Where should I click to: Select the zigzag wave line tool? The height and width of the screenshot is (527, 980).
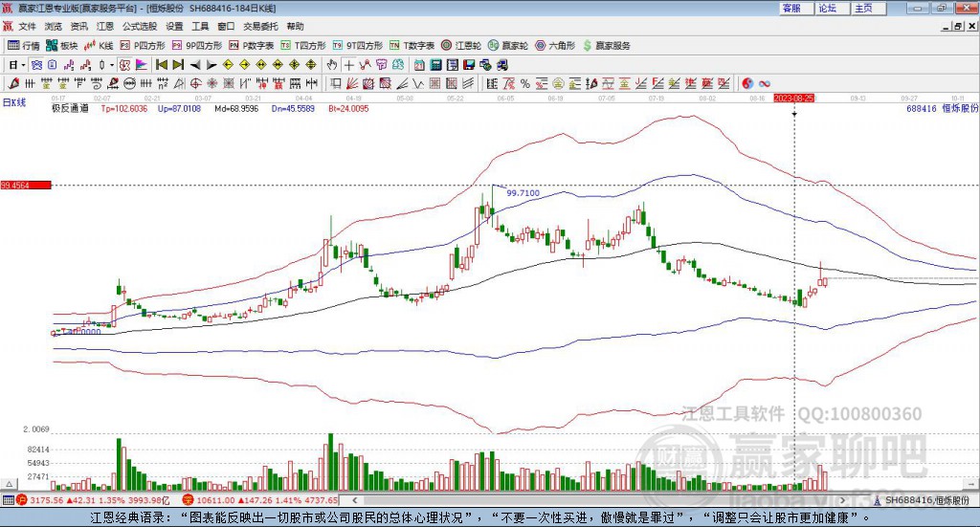(x=417, y=83)
